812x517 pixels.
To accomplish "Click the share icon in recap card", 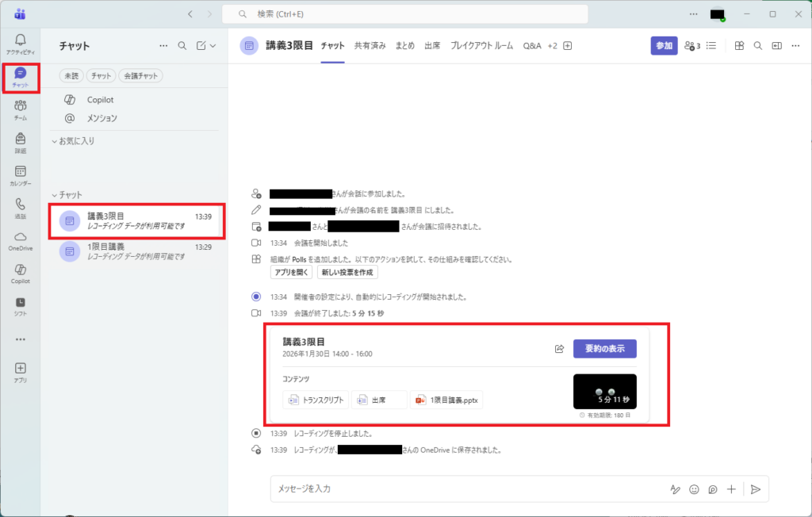I will coord(559,349).
